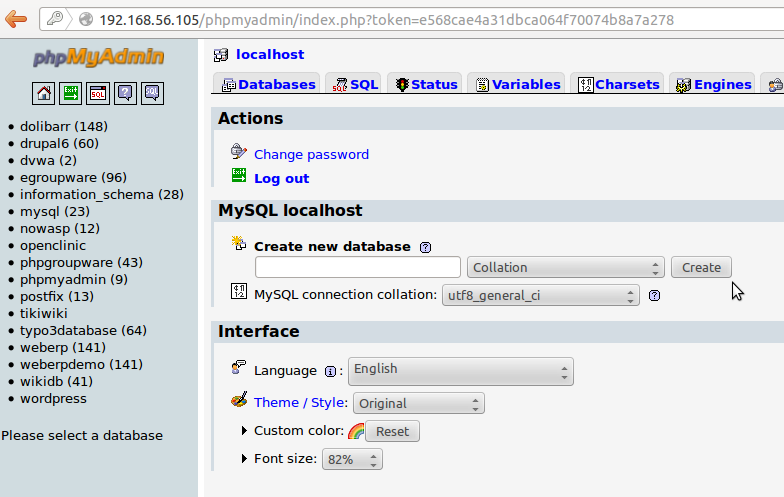Open phpMyAdmin documentation question-mark icon

(125, 93)
